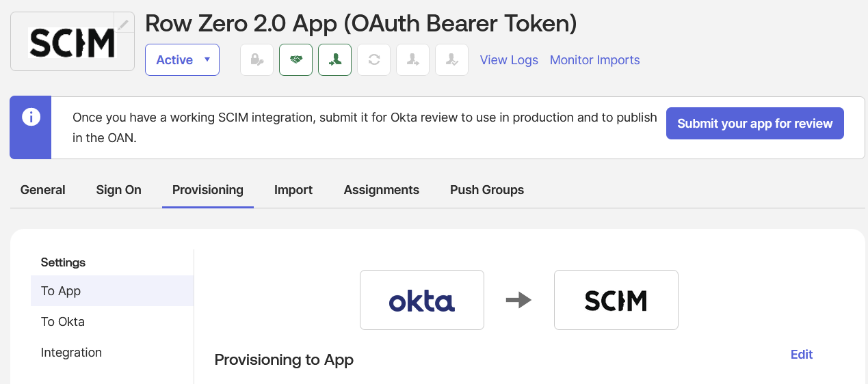The image size is (868, 384).
Task: Click the green handshake icon
Action: tap(296, 60)
